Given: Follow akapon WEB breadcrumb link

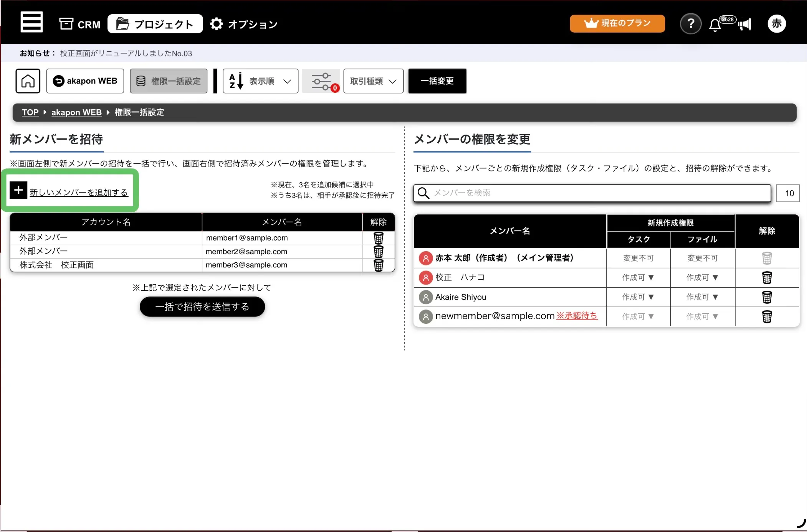Looking at the screenshot, I should pyautogui.click(x=76, y=112).
